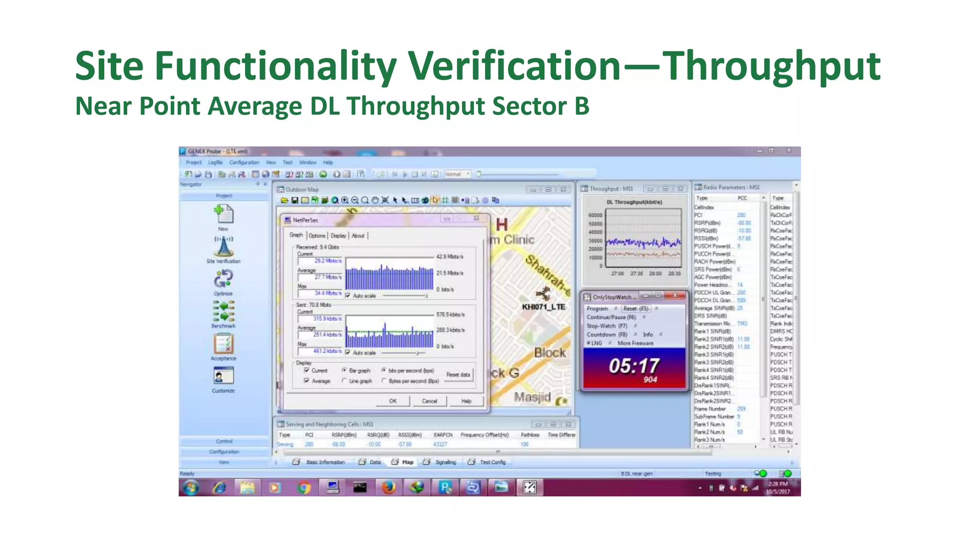
Task: Click the arrow pointer tool in Outdoor Map toolbar
Action: coord(395,200)
